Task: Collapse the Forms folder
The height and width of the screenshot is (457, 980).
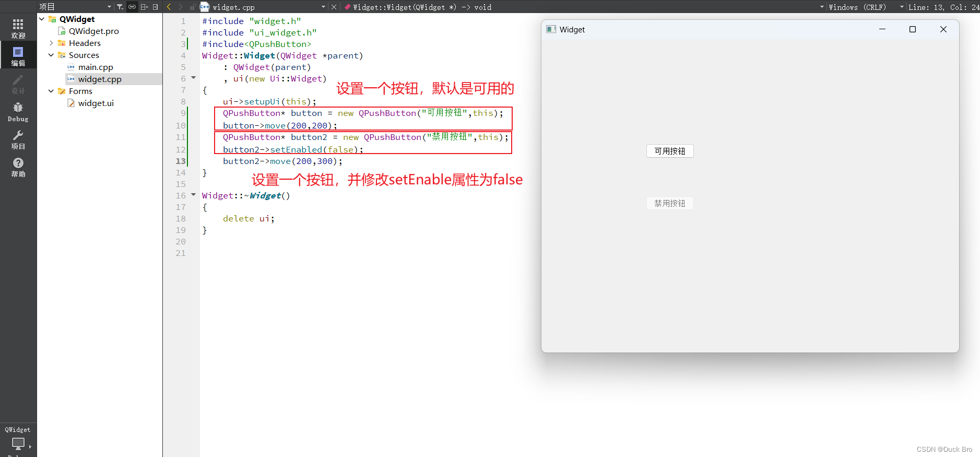Action: point(51,91)
